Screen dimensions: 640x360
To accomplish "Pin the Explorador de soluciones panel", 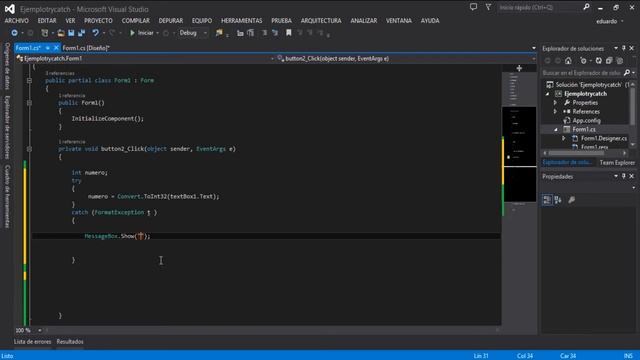I will point(624,48).
